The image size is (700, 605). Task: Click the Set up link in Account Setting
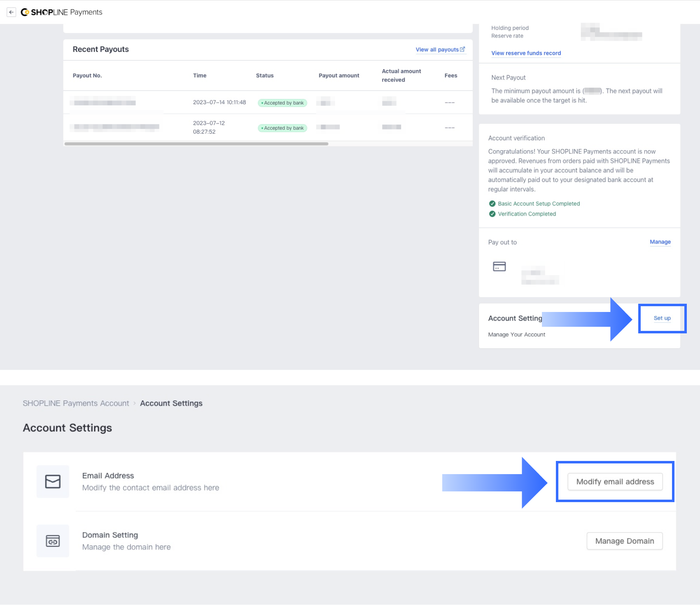point(662,318)
